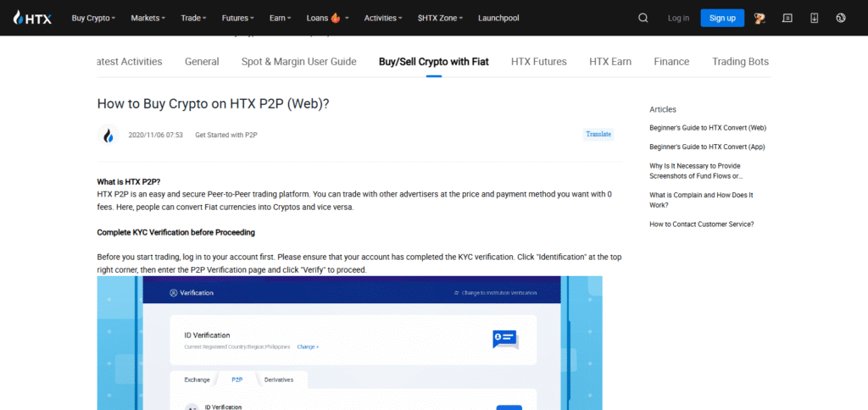Click the Log in link

[x=678, y=18]
